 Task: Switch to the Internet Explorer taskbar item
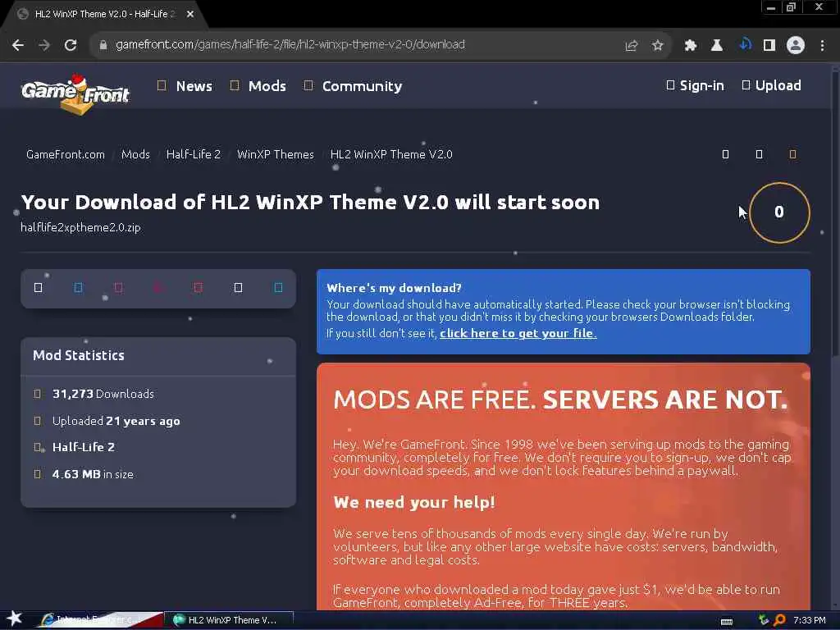[x=99, y=620]
